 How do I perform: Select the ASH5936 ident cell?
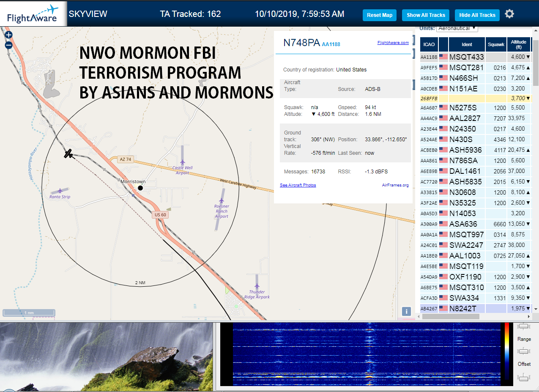coord(467,150)
